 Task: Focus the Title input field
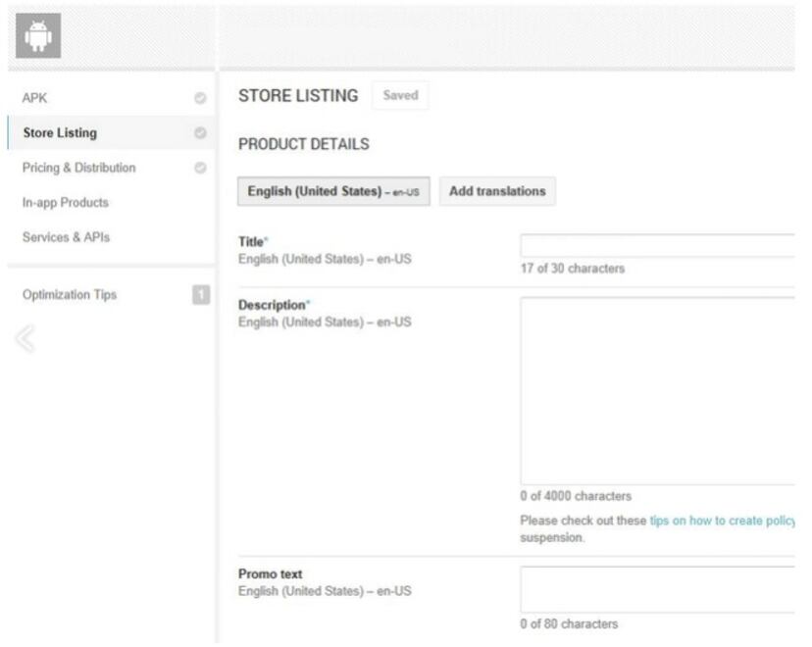[x=657, y=245]
